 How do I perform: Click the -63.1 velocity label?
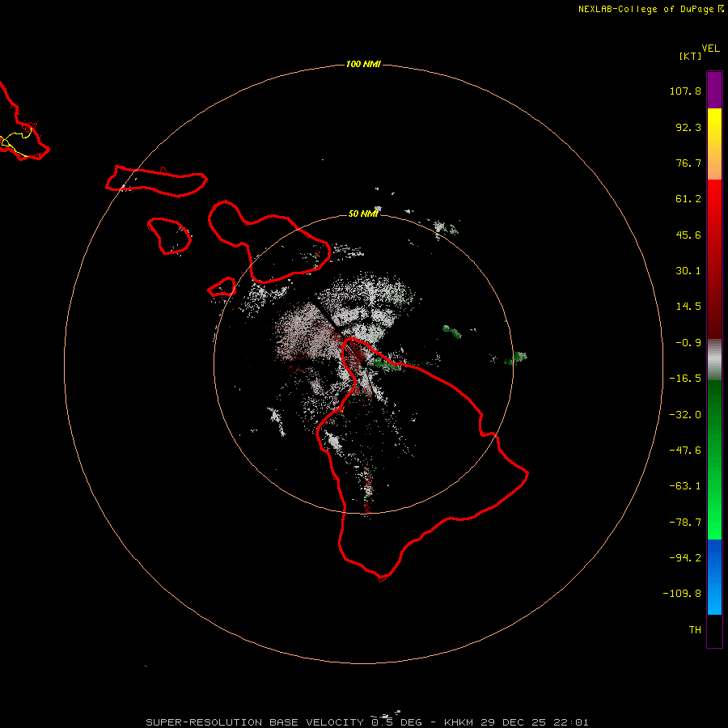click(685, 486)
